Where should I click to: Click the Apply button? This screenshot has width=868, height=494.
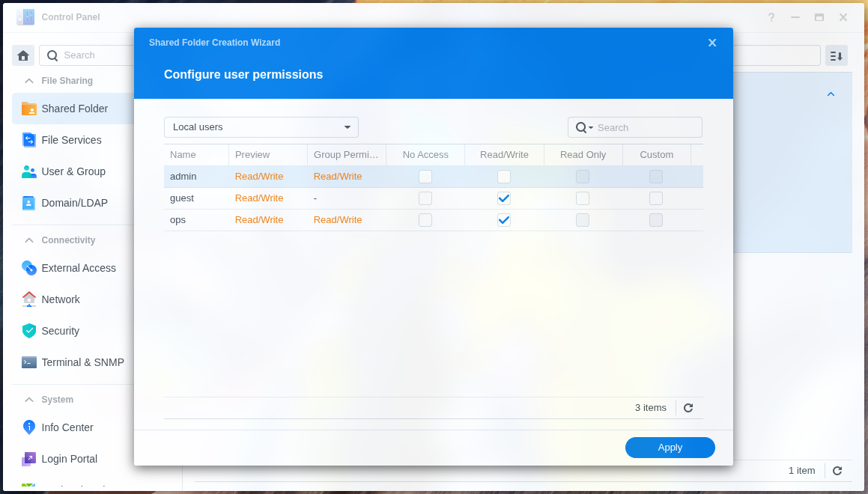670,448
